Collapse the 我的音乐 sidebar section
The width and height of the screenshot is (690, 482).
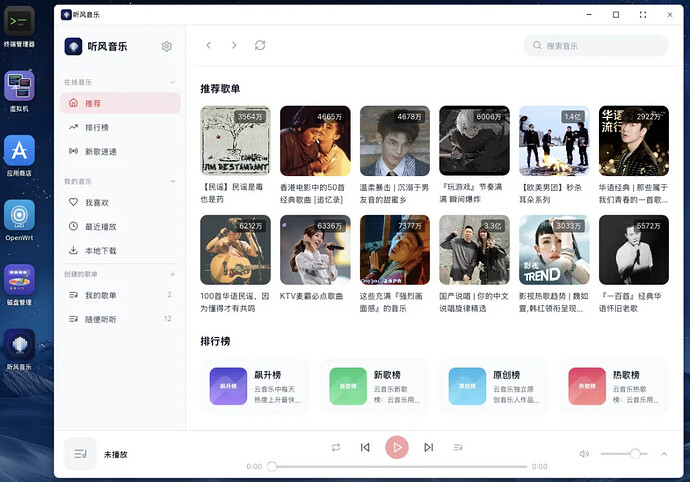coord(172,181)
